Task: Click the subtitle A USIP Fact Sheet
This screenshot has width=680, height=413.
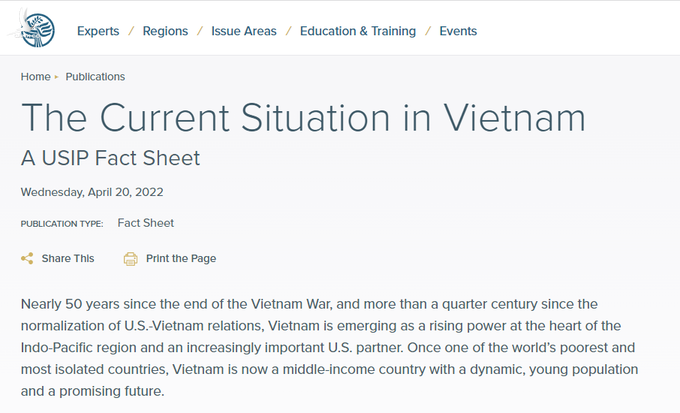Action: (x=110, y=158)
